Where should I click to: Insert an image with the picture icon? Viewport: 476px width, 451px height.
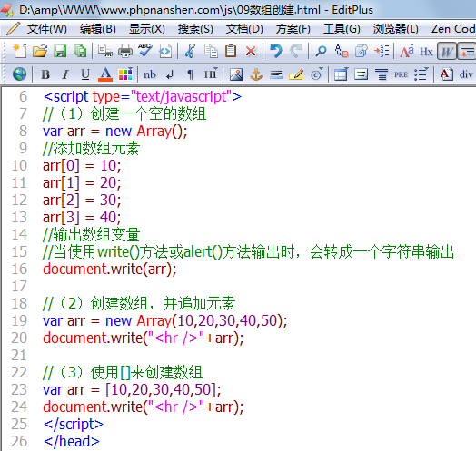click(x=236, y=74)
